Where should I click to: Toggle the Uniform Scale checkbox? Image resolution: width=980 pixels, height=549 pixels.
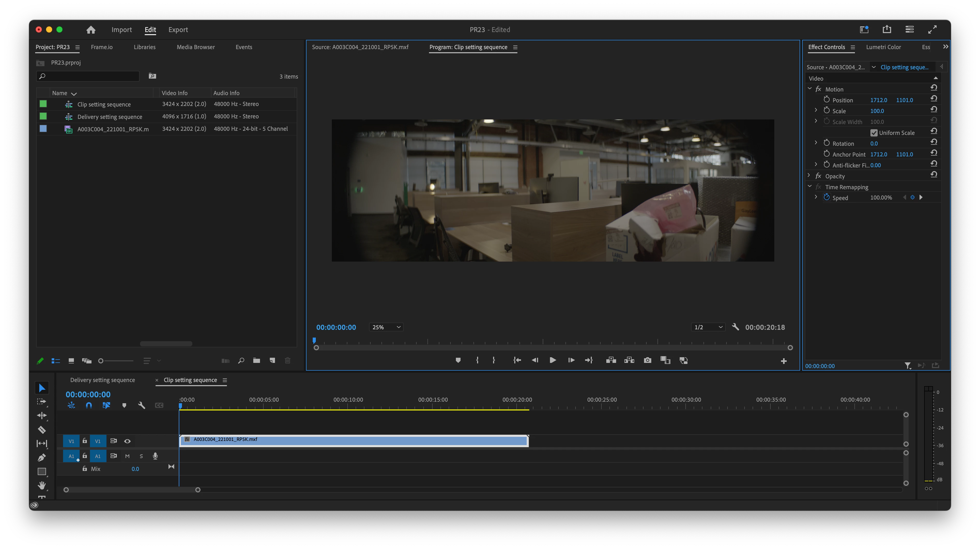click(874, 133)
